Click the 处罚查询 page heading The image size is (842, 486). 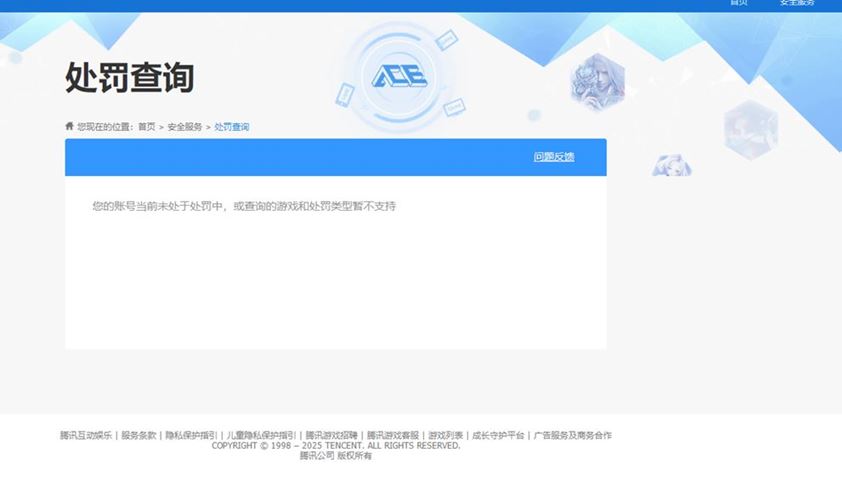129,78
